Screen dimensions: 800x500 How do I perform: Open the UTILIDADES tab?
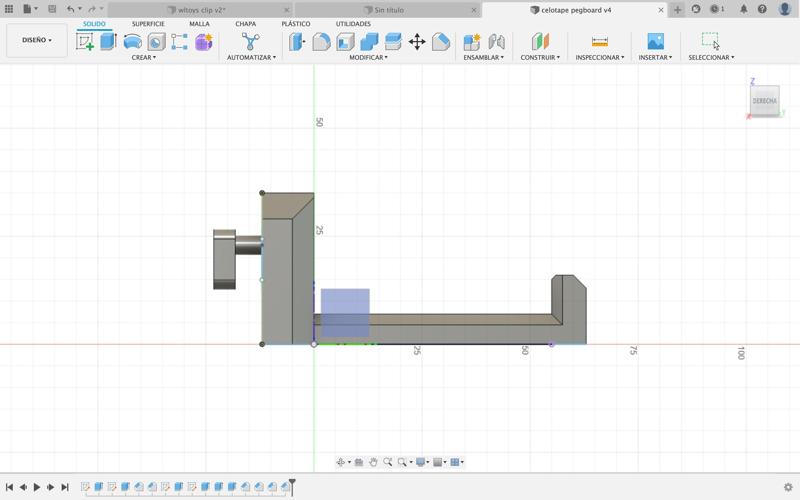click(353, 24)
